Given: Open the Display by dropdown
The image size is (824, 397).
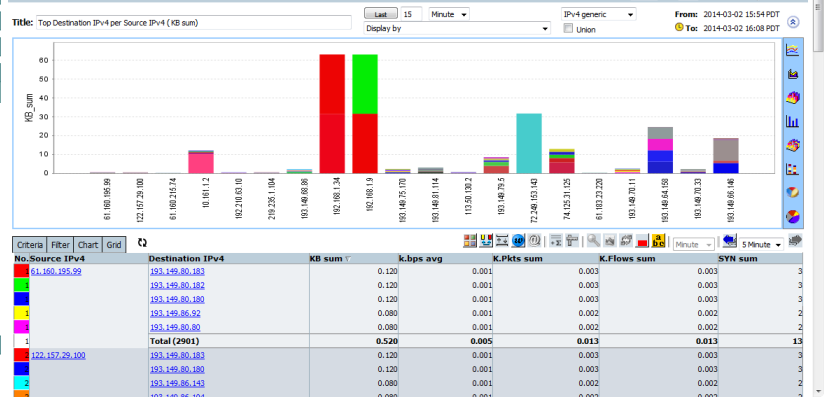Looking at the screenshot, I should (x=457, y=28).
